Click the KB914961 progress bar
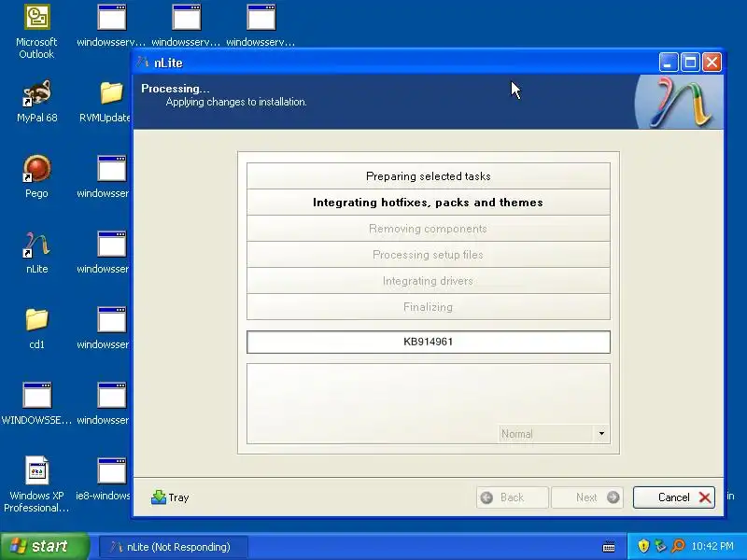 tap(429, 342)
